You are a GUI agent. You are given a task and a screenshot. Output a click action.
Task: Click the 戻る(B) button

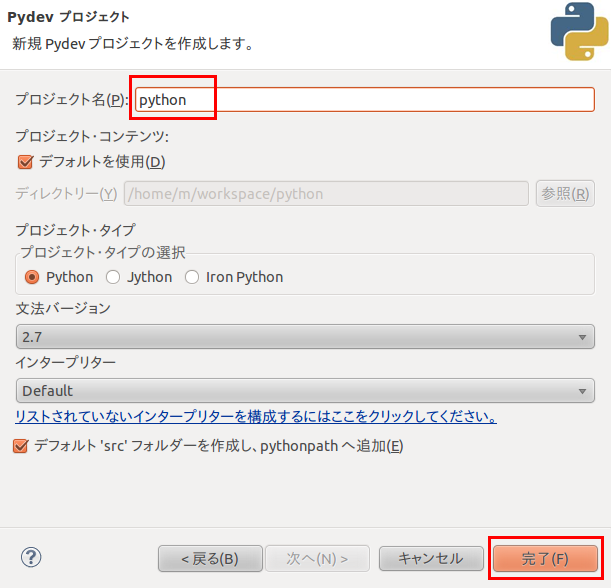210,558
